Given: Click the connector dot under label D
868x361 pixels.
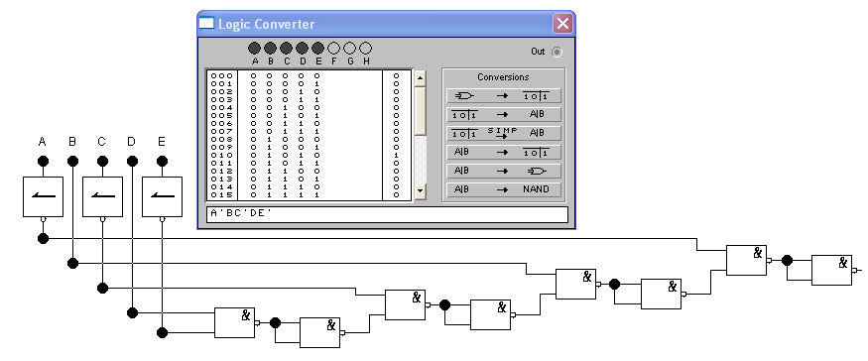Looking at the screenshot, I should click(x=132, y=161).
